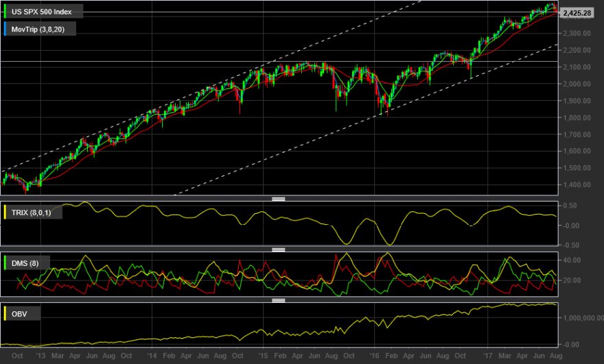Screen dimensions: 604x364
Task: Click the US SPX 500 Index label
Action: pyautogui.click(x=42, y=12)
